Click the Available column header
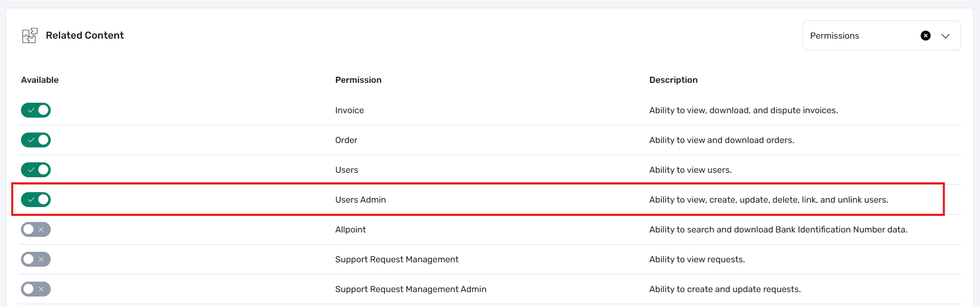 click(x=40, y=80)
